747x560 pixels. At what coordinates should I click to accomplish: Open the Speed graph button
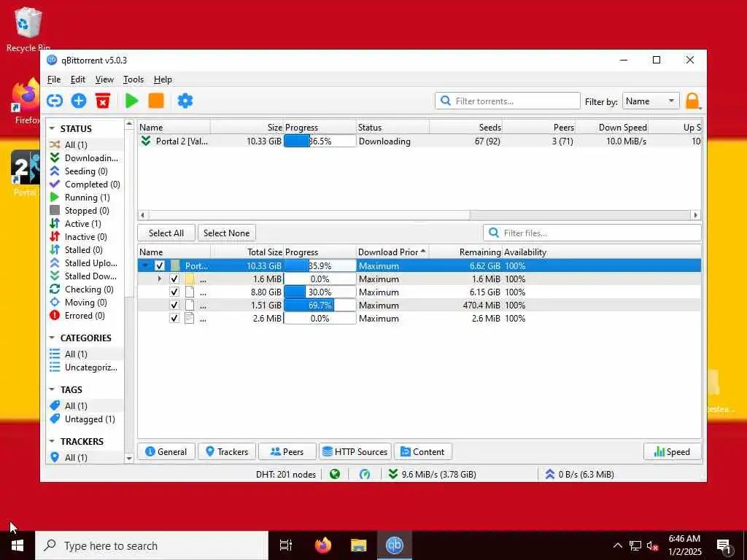672,451
